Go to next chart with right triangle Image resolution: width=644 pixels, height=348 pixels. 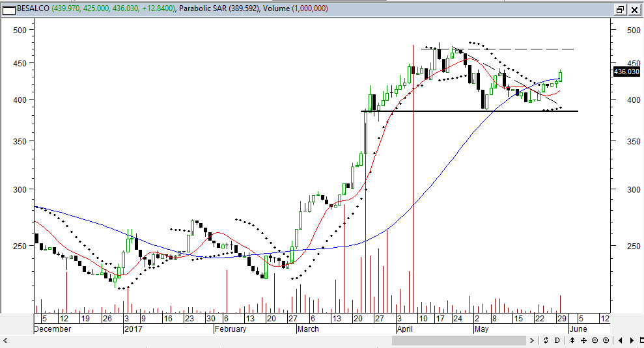tap(632, 340)
